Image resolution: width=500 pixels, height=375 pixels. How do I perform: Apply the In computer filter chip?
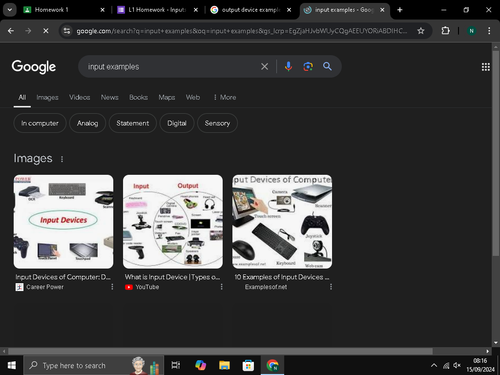click(x=40, y=123)
